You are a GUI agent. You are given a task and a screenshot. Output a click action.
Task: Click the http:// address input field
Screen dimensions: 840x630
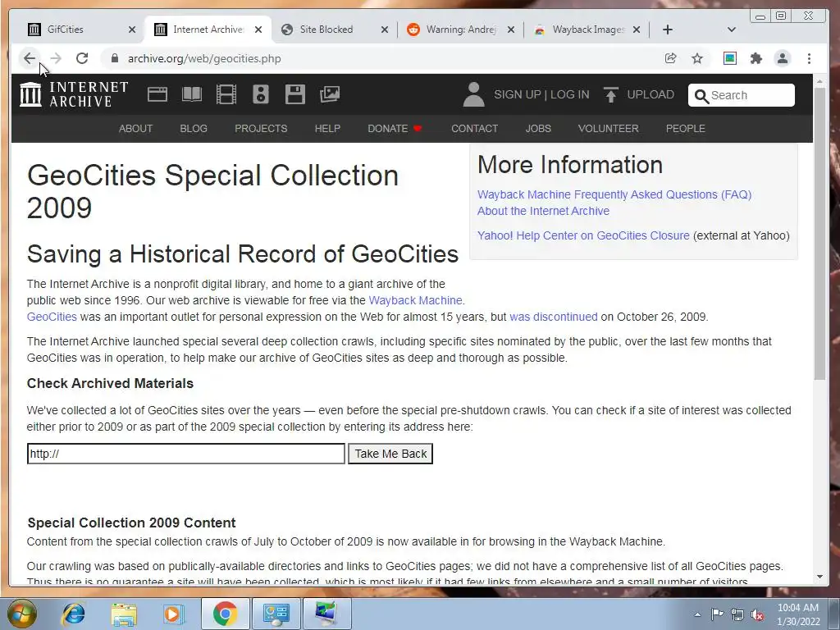point(186,454)
